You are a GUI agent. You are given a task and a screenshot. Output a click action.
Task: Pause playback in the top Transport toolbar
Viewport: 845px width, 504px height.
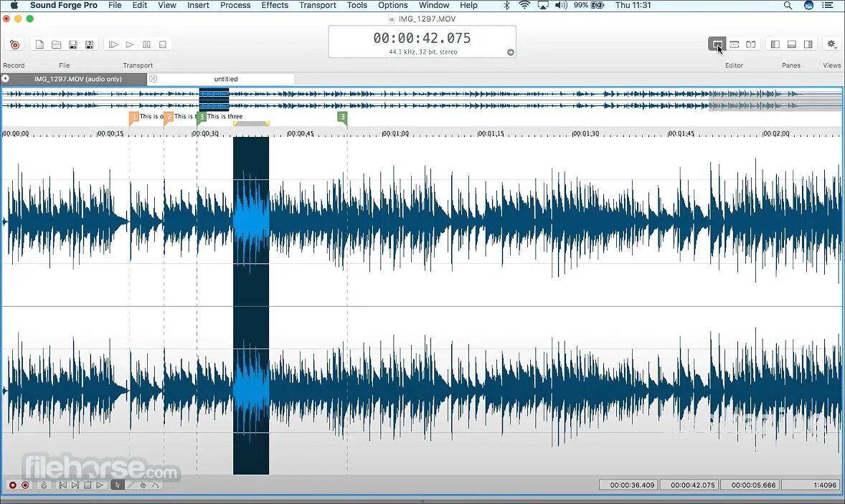[146, 44]
